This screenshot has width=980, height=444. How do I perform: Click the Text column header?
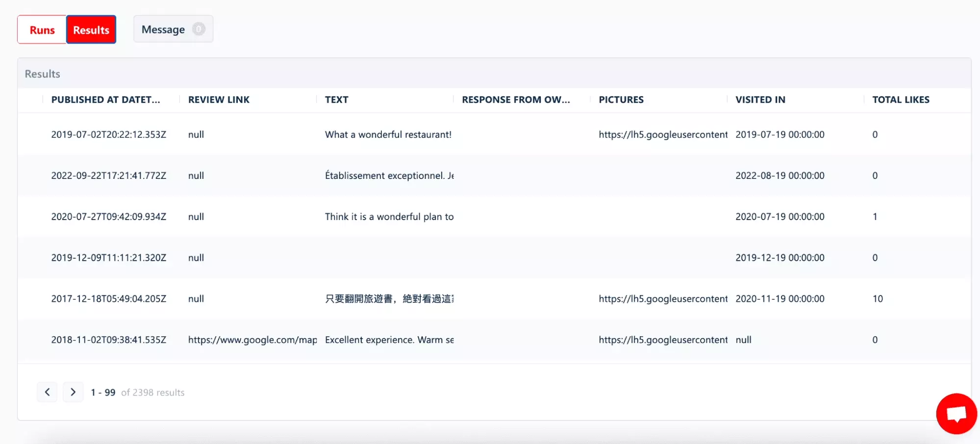(x=336, y=99)
